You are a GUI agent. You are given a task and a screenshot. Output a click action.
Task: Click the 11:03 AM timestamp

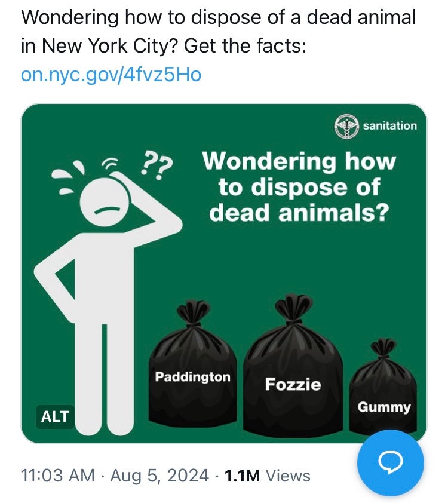coord(57,476)
